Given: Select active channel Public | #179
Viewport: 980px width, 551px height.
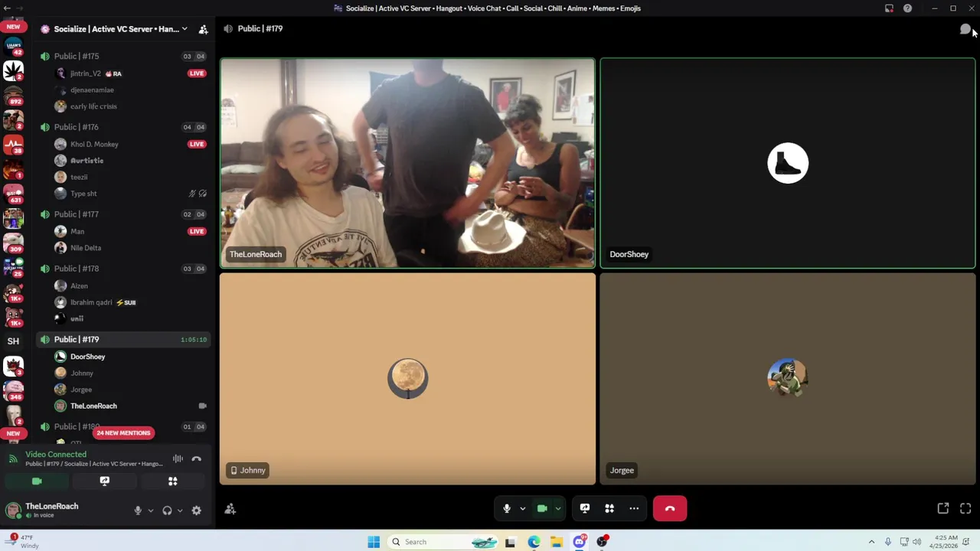Looking at the screenshot, I should click(x=122, y=339).
